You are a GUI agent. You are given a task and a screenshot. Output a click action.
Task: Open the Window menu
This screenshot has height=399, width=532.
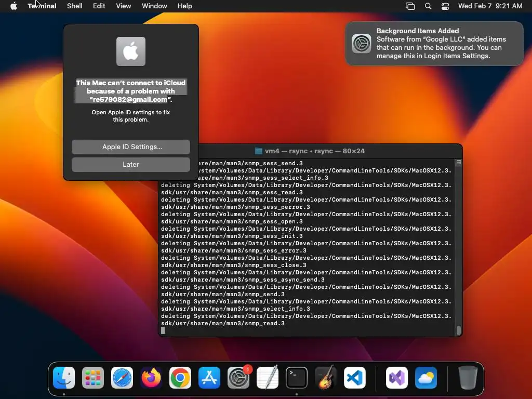pyautogui.click(x=154, y=6)
